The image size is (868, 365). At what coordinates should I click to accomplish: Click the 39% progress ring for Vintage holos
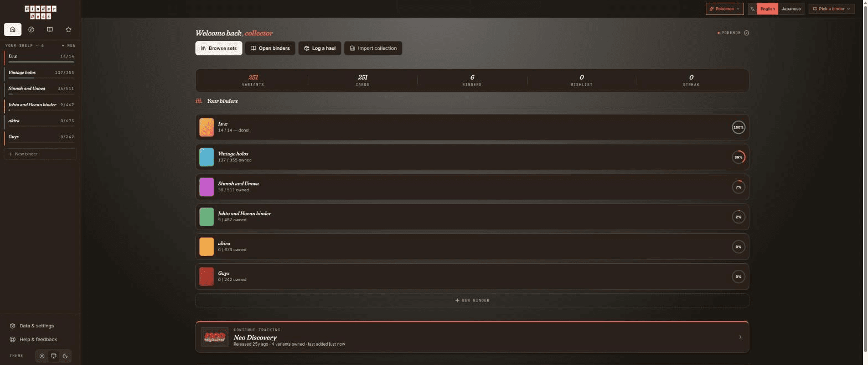[x=738, y=157]
